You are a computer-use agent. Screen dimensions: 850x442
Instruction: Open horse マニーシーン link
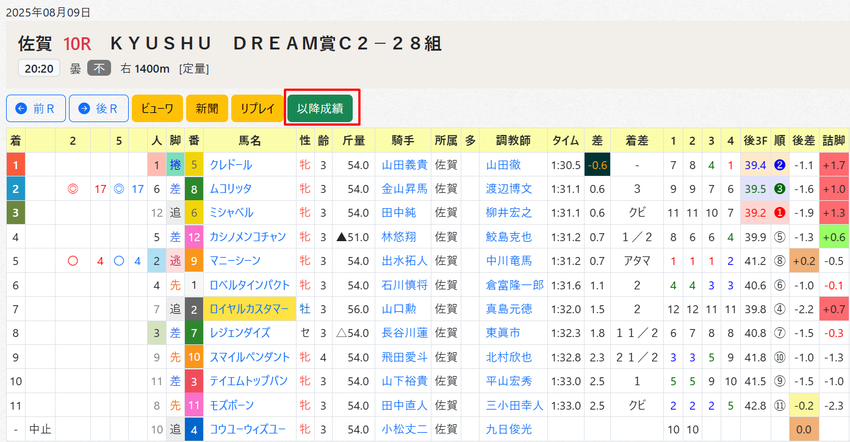tap(235, 261)
